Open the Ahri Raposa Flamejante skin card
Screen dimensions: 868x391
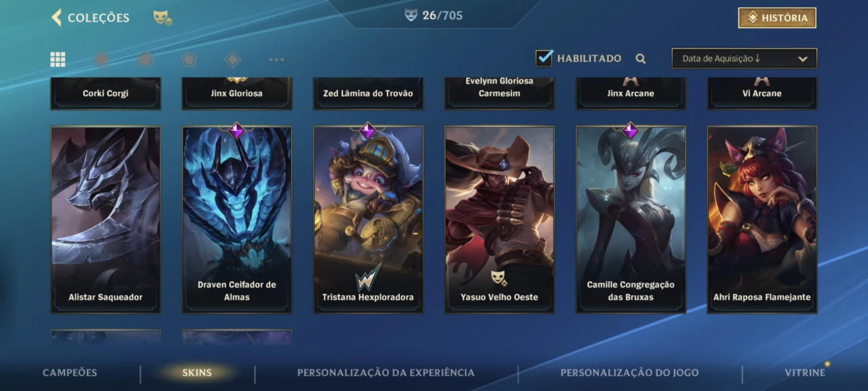tap(762, 220)
